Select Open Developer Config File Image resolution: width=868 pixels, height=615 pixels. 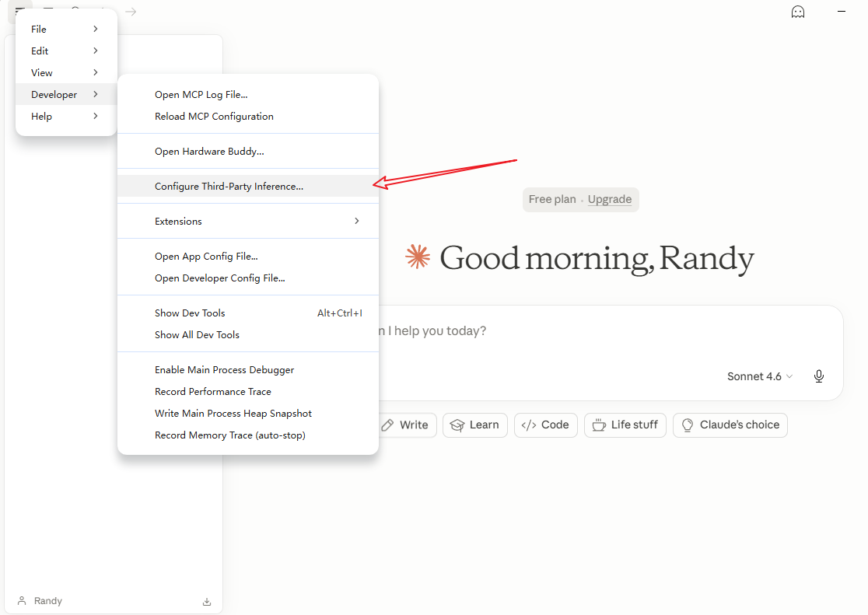pos(248,278)
